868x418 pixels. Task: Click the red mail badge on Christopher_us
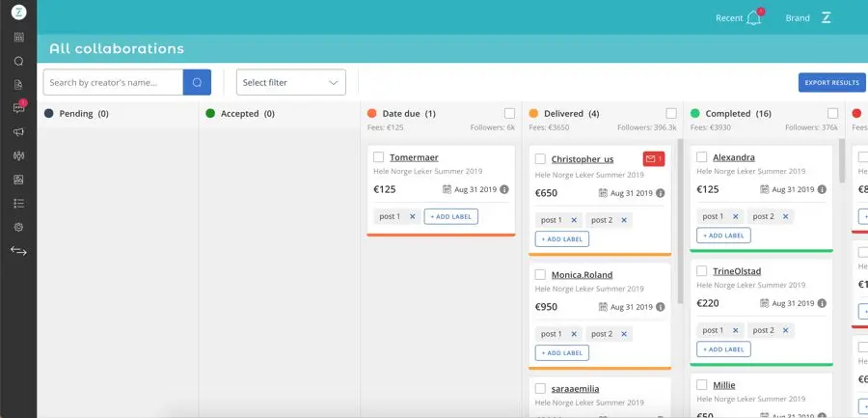tap(653, 158)
